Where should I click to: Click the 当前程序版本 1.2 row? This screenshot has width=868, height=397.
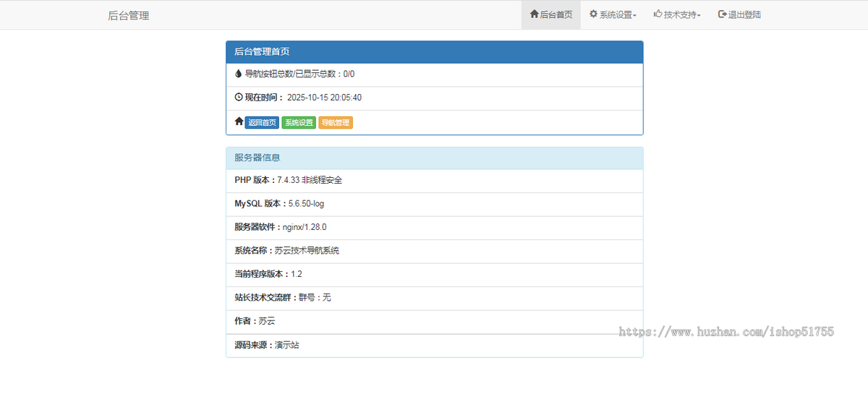(x=434, y=275)
